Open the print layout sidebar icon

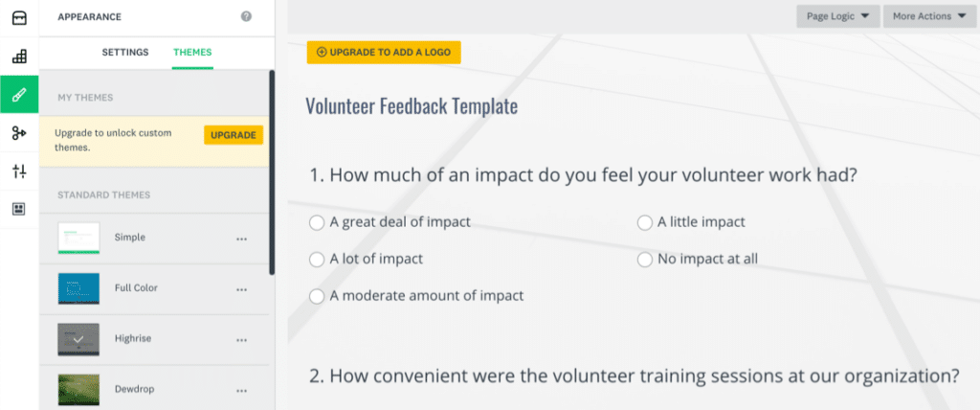point(19,209)
